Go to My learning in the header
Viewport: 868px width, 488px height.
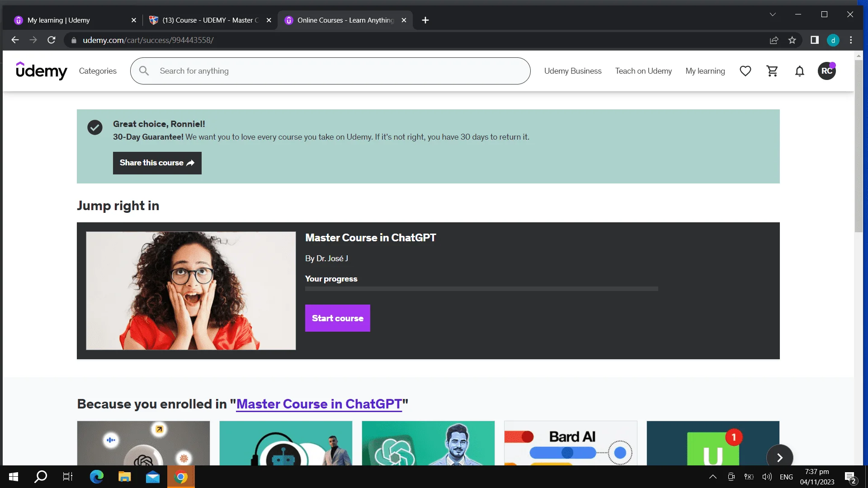[705, 71]
